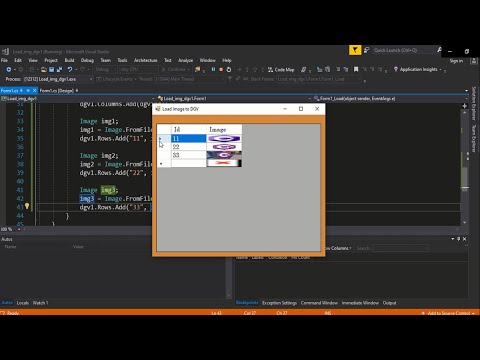Open the Form1_Load member navigation dropdown
The height and width of the screenshot is (360, 480).
click(x=390, y=98)
